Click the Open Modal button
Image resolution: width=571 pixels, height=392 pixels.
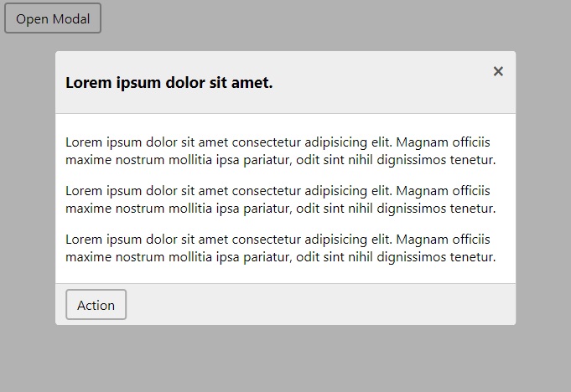pyautogui.click(x=53, y=18)
